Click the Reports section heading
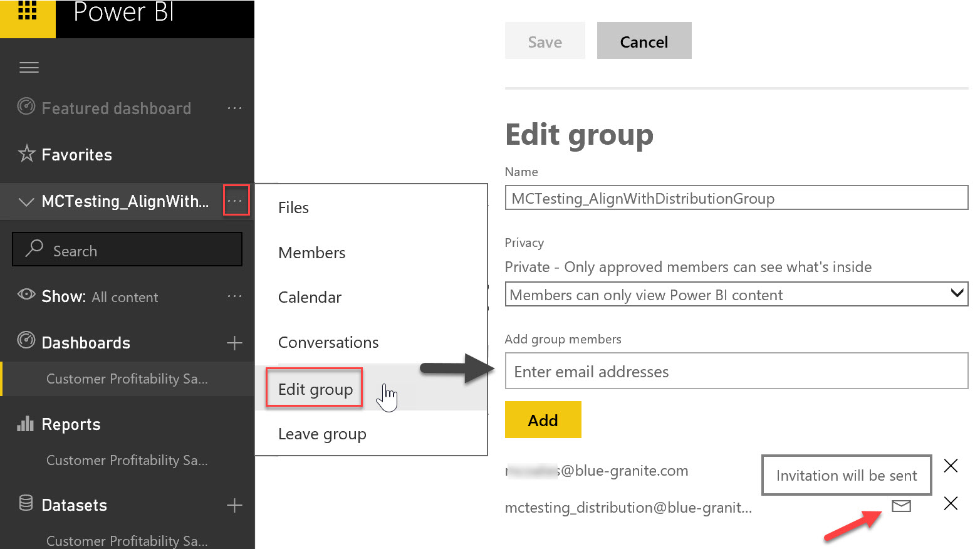 pos(71,424)
